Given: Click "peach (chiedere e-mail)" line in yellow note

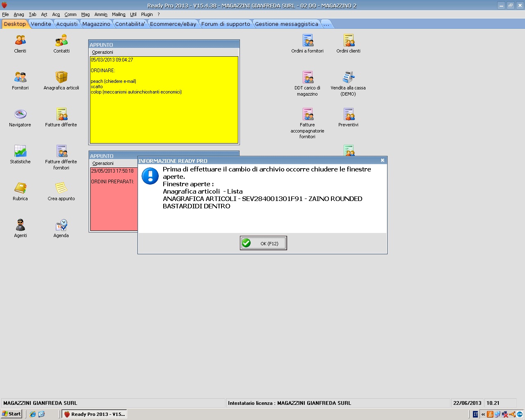Looking at the screenshot, I should click(x=113, y=81).
